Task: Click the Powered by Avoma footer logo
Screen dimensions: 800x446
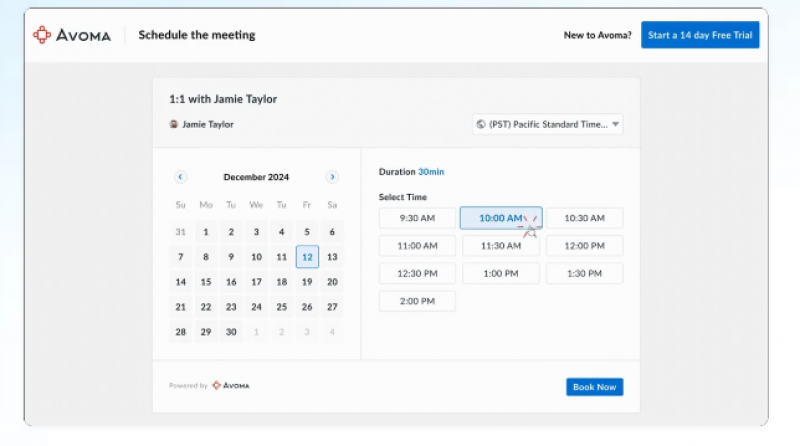Action: pos(231,385)
